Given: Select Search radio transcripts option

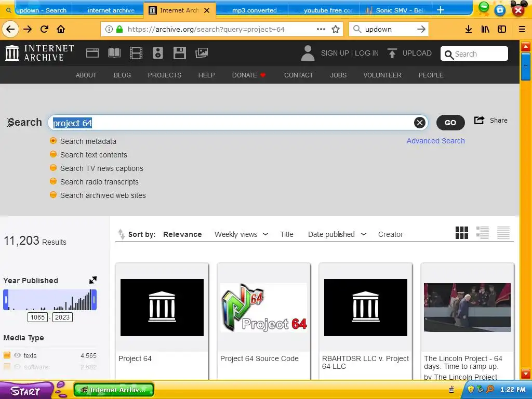Looking at the screenshot, I should (54, 181).
